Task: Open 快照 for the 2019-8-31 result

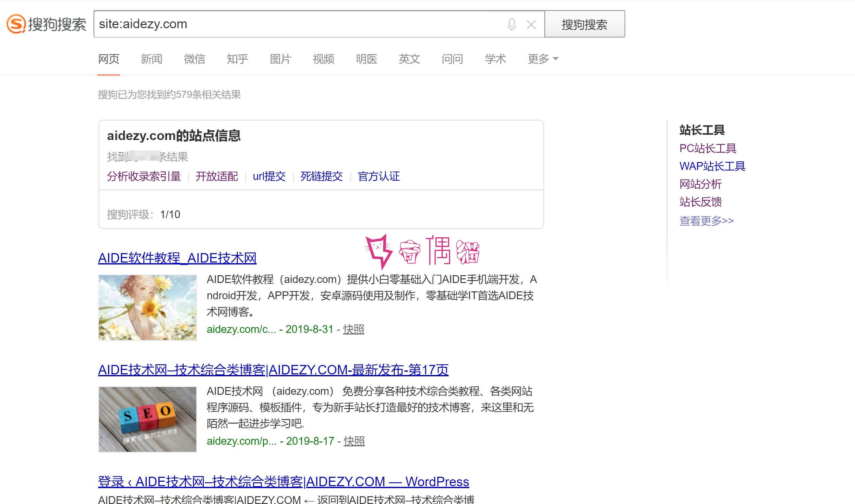Action: 354,329
